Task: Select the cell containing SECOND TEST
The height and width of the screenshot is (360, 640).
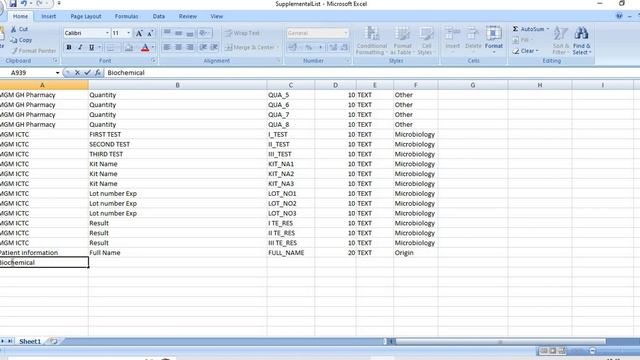Action: tap(178, 144)
